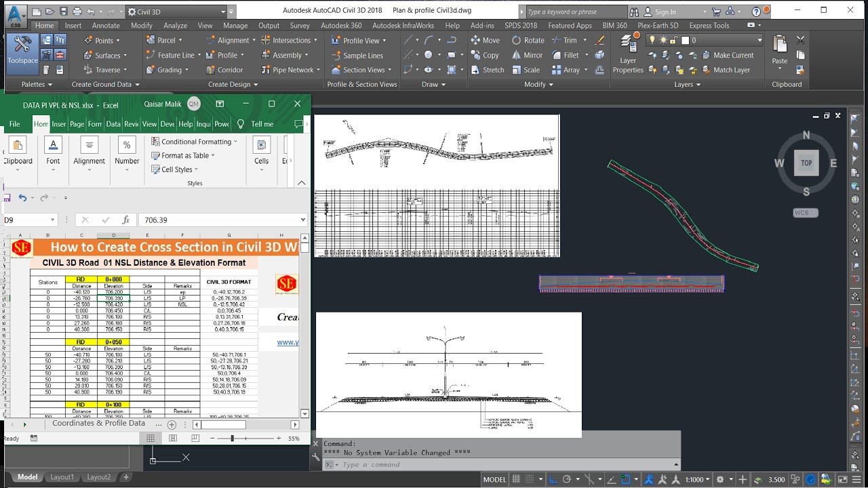Viewport: 868px width, 488px height.
Task: Open the layer 0 dropdown list
Action: [759, 41]
